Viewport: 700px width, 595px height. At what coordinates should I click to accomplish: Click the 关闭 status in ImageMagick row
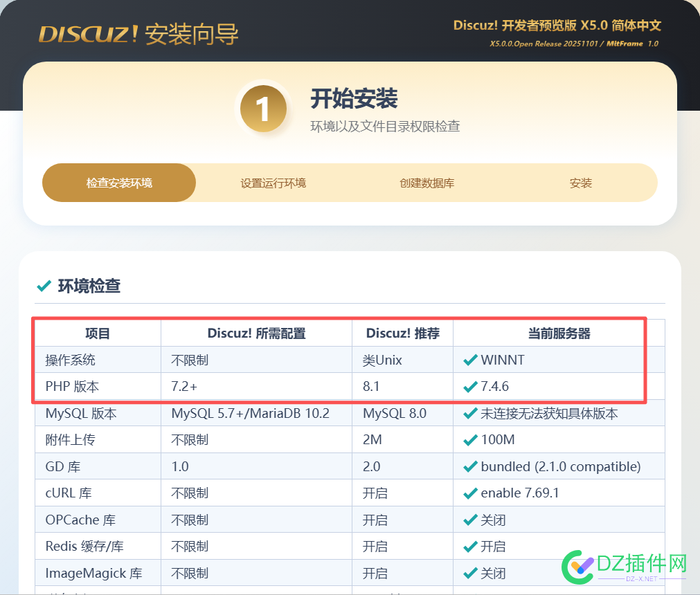coord(493,573)
